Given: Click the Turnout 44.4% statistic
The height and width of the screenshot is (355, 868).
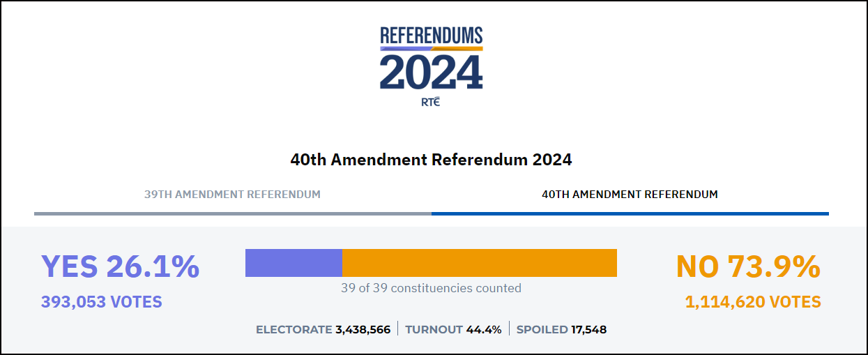Looking at the screenshot, I should tap(453, 329).
